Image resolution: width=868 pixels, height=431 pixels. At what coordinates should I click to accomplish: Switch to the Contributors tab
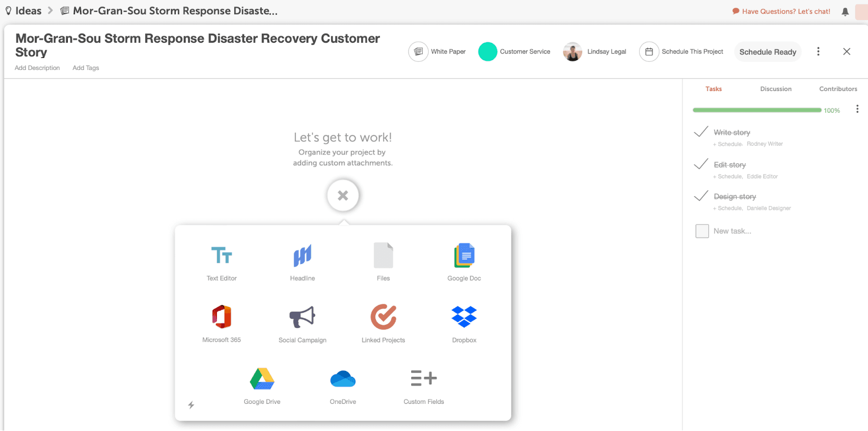coord(838,89)
